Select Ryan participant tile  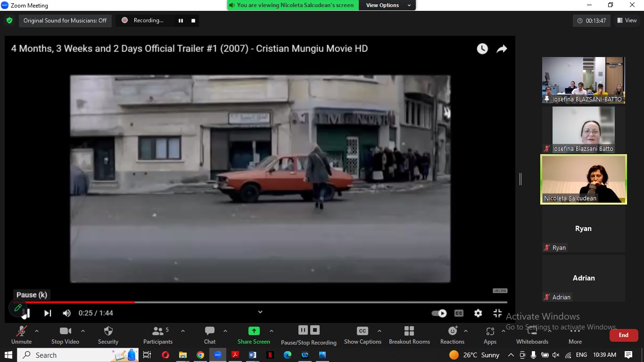coord(584,229)
